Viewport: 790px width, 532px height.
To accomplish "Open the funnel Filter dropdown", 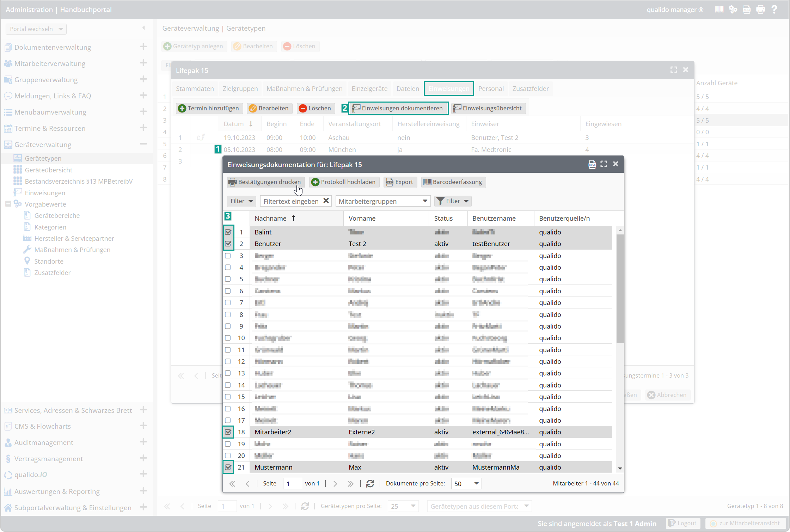I will (x=453, y=201).
